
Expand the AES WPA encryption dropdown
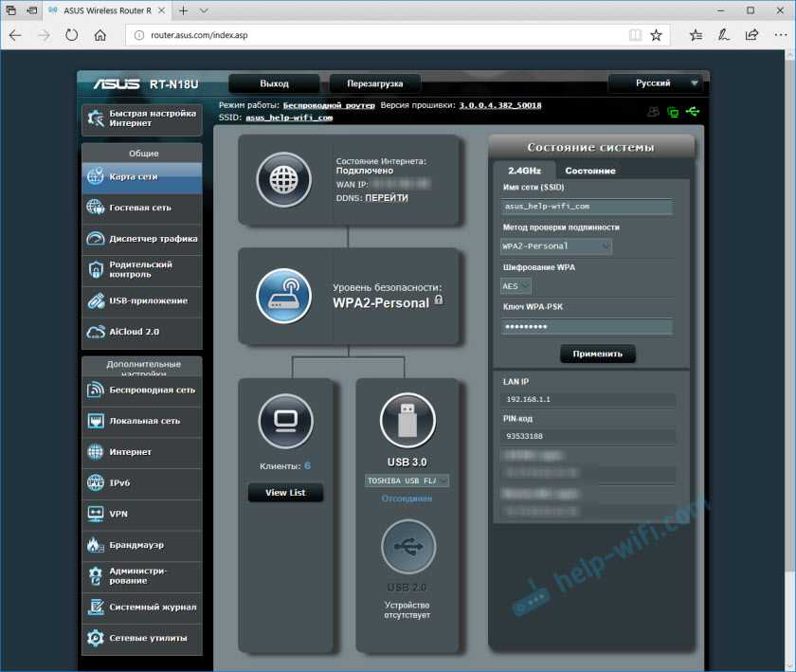click(x=516, y=285)
